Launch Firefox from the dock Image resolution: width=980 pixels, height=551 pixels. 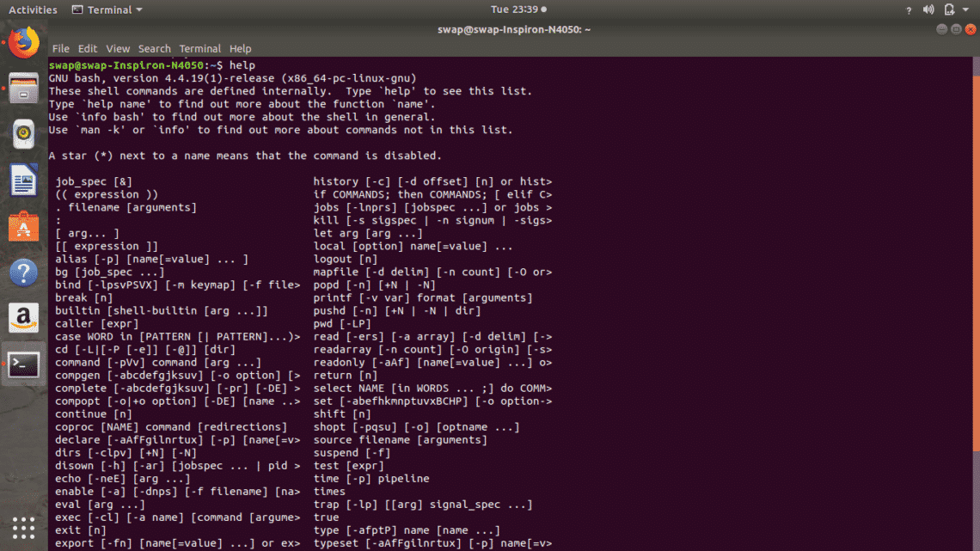tap(24, 41)
